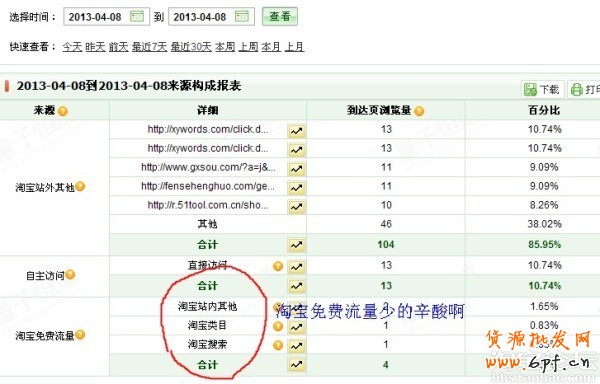This screenshot has height=384, width=600.
Task: Open the end date calendar icon
Action: tap(242, 16)
